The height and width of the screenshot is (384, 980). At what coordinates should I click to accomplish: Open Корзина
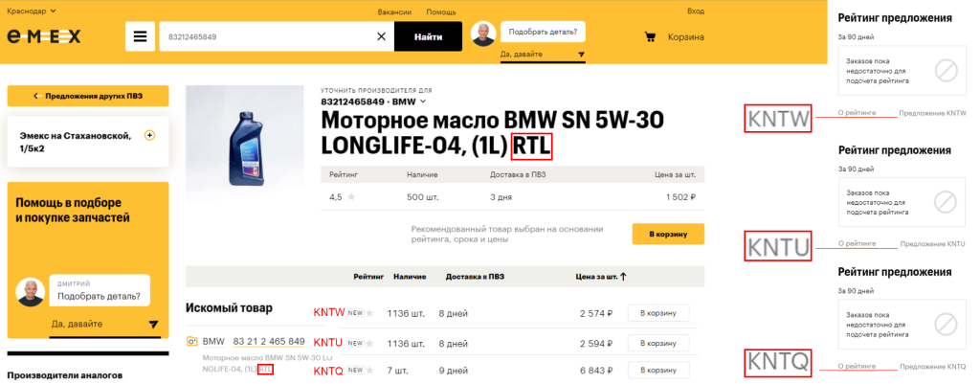(685, 37)
